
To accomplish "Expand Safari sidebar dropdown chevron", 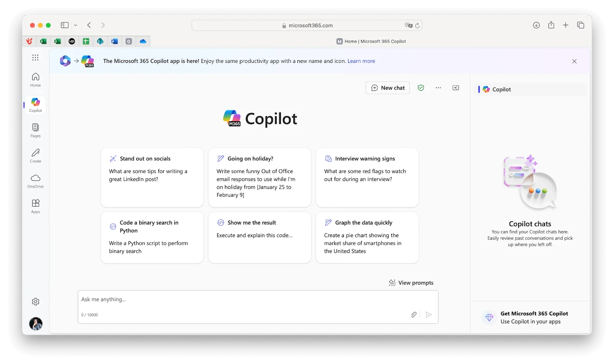I will [76, 25].
